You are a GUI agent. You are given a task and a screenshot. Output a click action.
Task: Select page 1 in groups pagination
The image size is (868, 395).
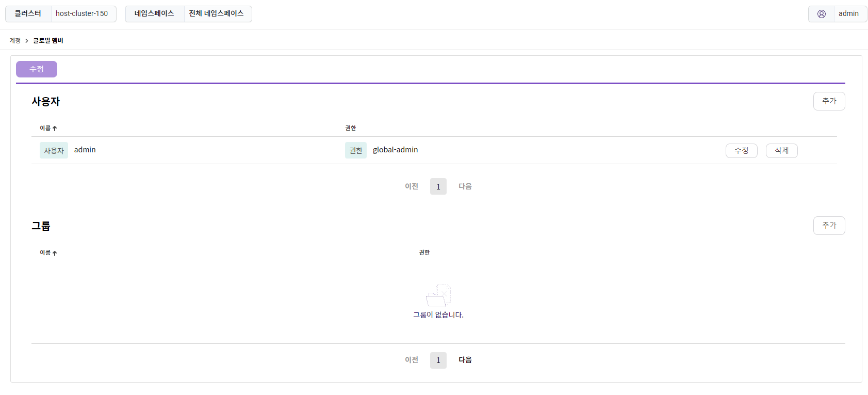[438, 360]
